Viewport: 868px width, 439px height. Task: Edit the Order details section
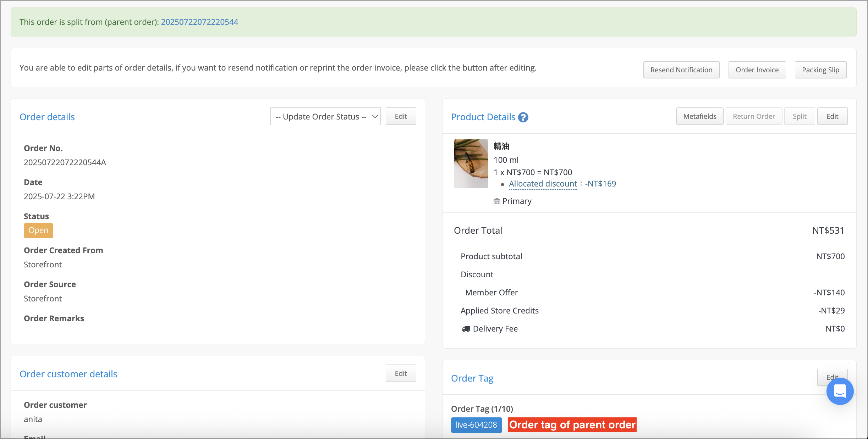point(401,116)
